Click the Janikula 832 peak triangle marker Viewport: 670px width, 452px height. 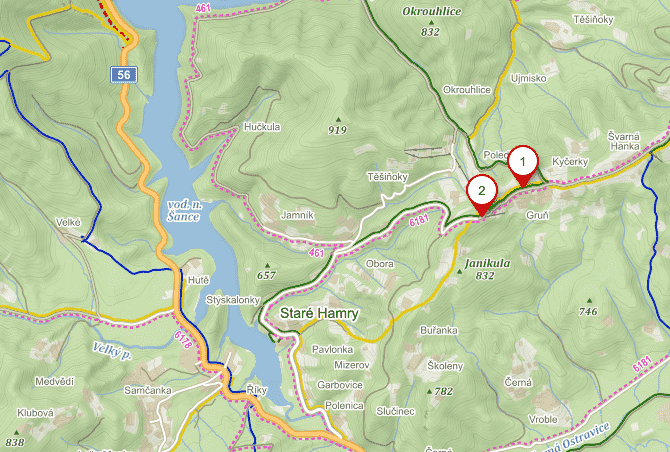click(x=460, y=271)
